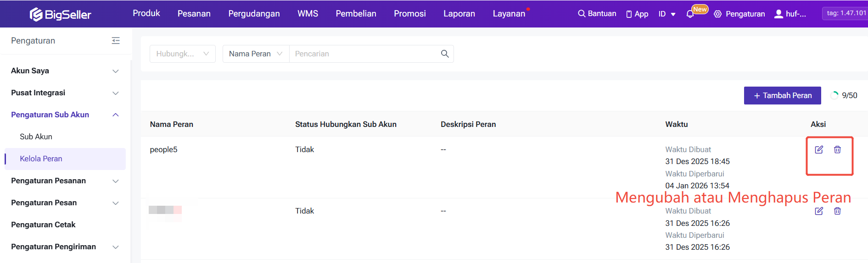Open the Pesanan menu
Screen dimensions: 868x263
pos(194,14)
